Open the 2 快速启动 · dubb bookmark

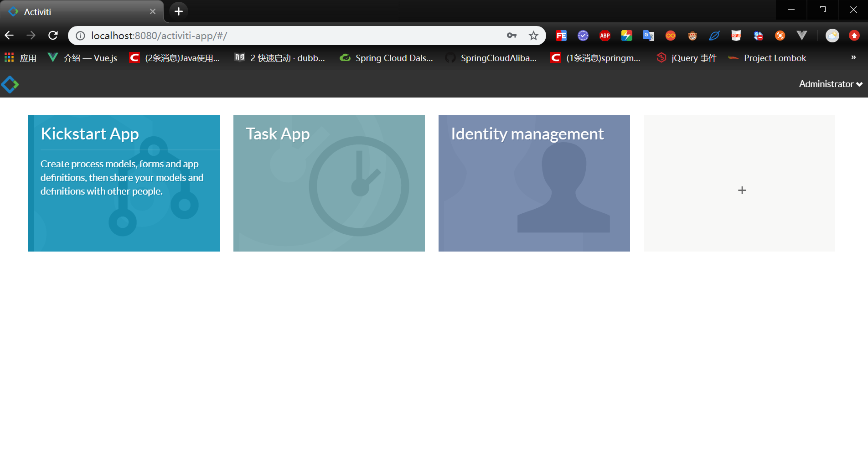(280, 58)
